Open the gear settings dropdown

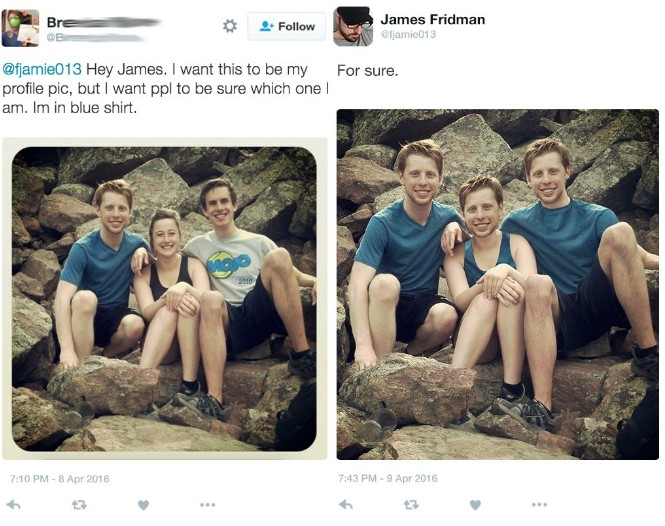pyautogui.click(x=229, y=26)
